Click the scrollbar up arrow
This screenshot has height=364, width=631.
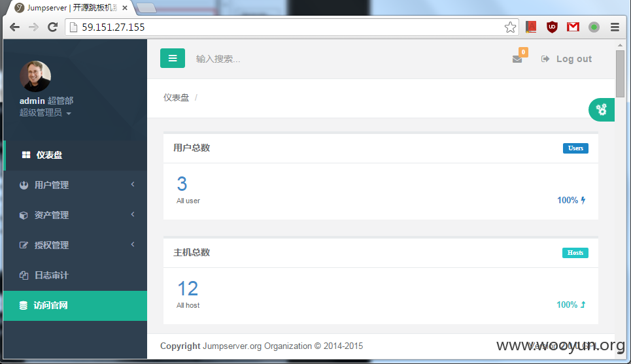620,44
